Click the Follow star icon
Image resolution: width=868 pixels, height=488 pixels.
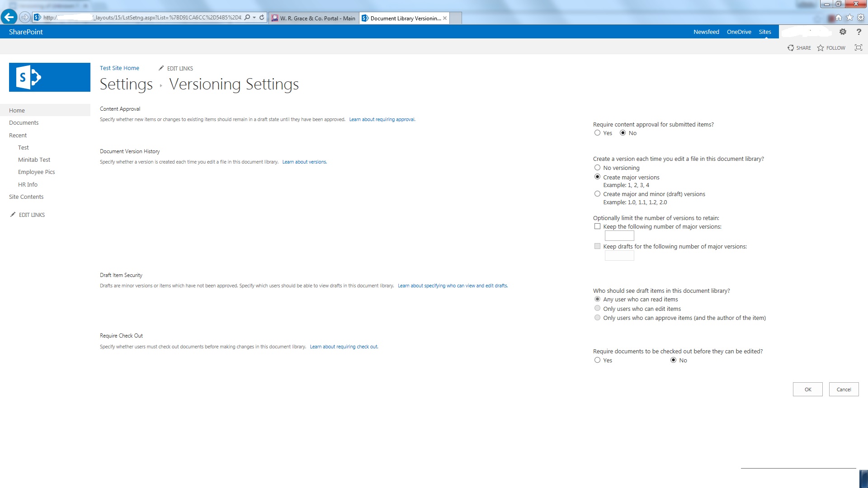[x=821, y=48]
